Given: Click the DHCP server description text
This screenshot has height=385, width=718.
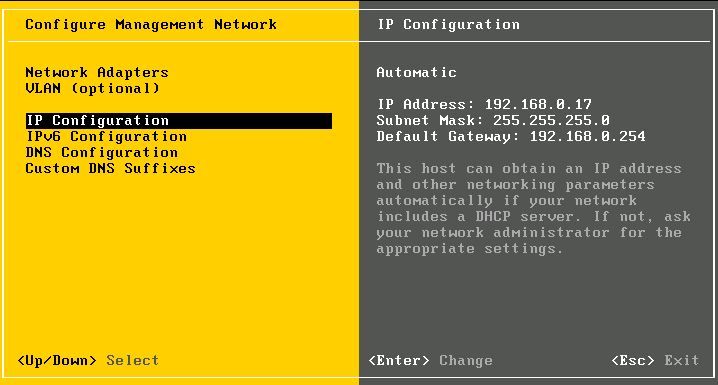Looking at the screenshot, I should pyautogui.click(x=533, y=208).
